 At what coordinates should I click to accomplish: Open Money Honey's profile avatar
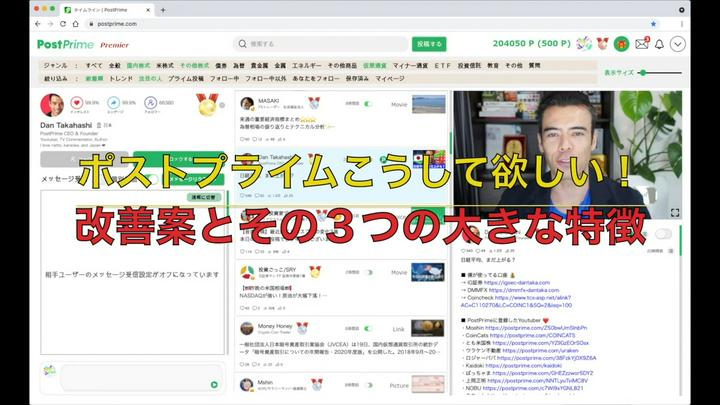pos(247,328)
